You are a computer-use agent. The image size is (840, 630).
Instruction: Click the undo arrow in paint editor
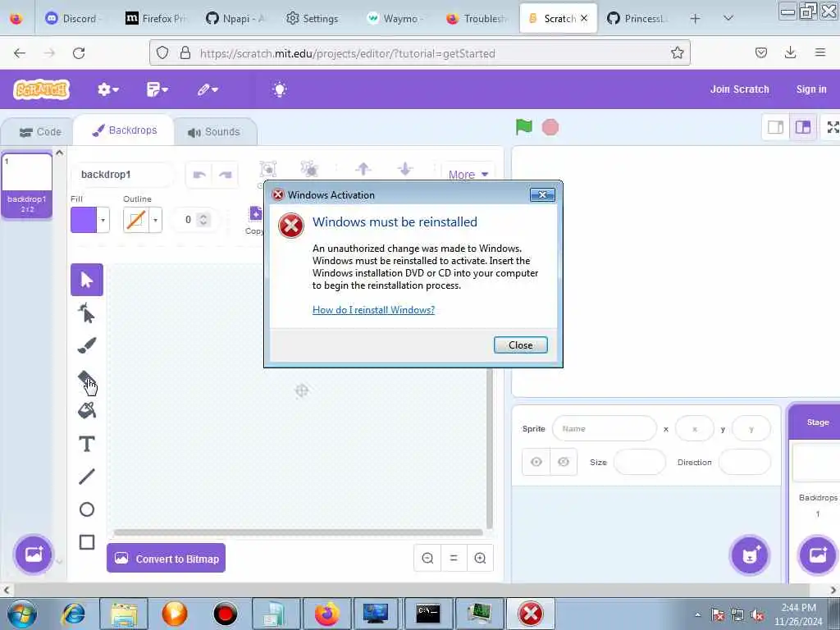[x=199, y=174]
